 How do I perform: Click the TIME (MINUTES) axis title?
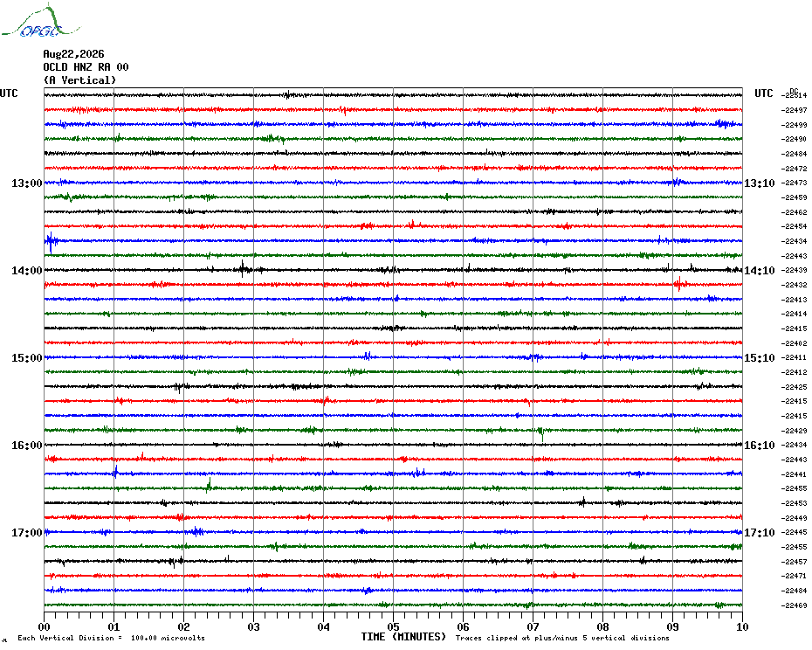tap(403, 637)
